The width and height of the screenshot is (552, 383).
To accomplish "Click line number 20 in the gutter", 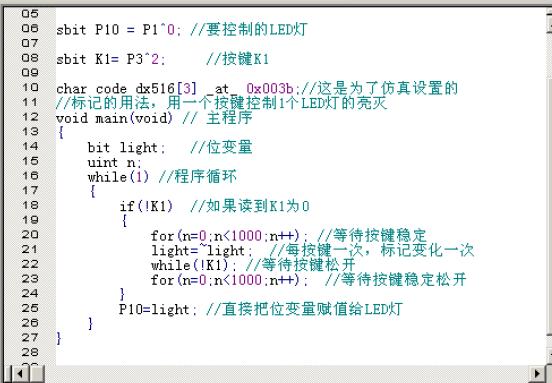I will coord(30,235).
